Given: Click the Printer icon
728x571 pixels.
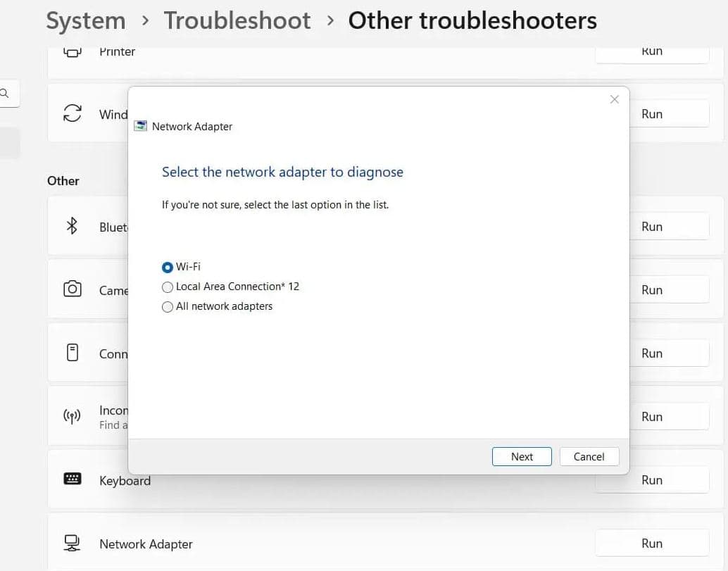Looking at the screenshot, I should pos(72,52).
